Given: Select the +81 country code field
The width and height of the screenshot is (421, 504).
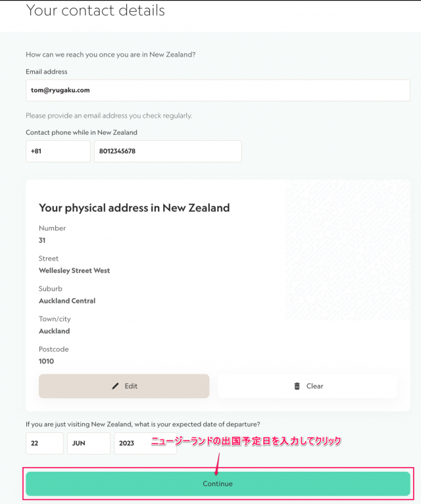Looking at the screenshot, I should point(58,151).
